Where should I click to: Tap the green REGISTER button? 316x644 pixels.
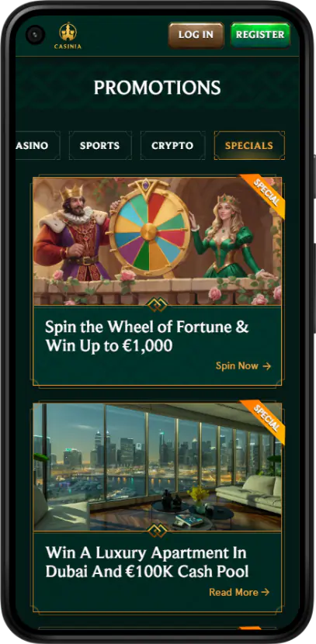pos(260,35)
